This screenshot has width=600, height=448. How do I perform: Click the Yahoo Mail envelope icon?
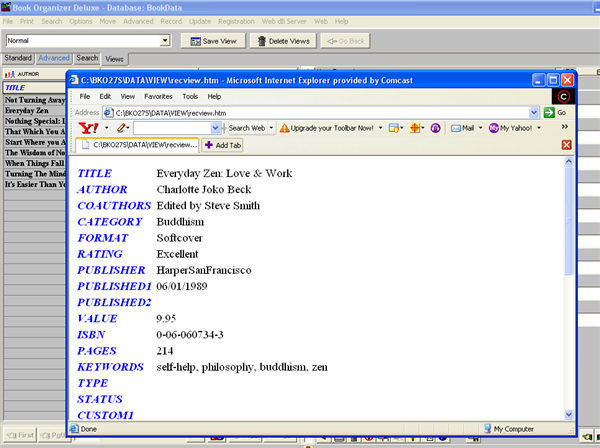tap(455, 128)
